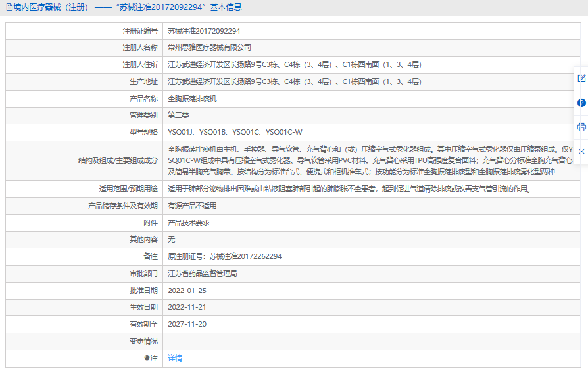This screenshot has width=588, height=372.
Task: Select management class value 第二类
Action: click(178, 116)
